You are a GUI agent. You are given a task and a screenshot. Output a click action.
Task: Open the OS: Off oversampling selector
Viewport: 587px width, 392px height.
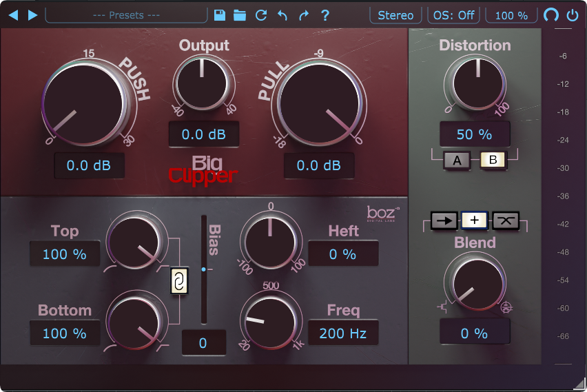[454, 15]
